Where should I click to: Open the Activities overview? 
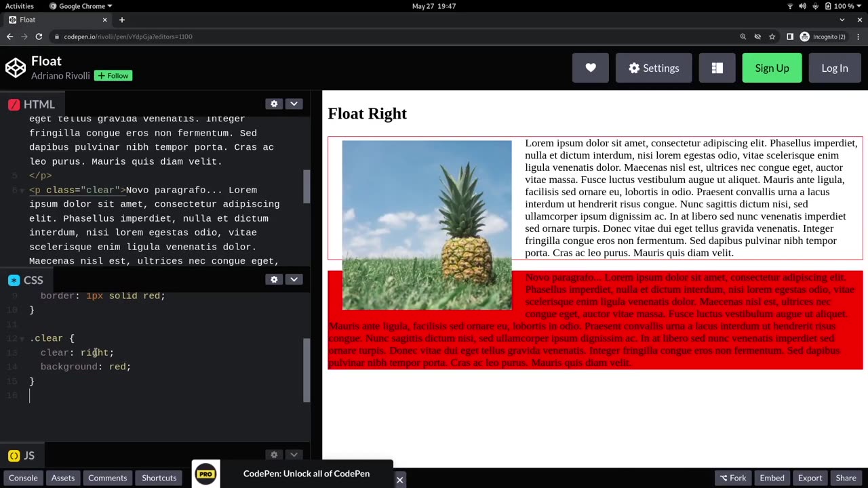click(20, 6)
